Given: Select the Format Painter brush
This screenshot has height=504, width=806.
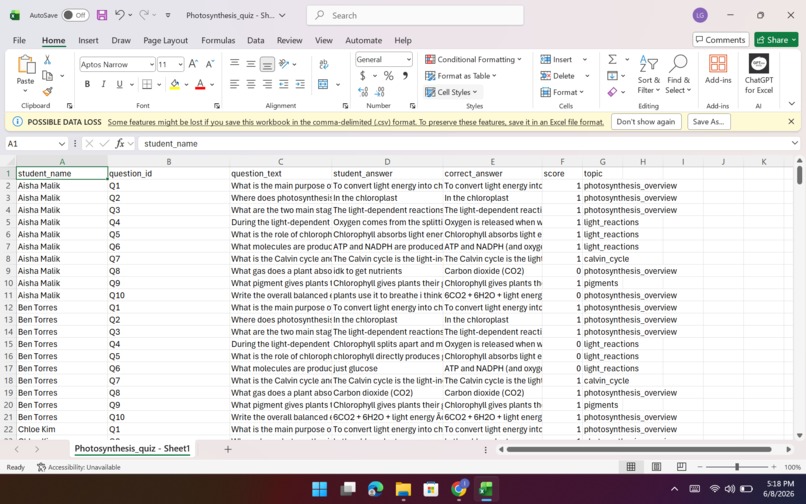Looking at the screenshot, I should point(47,92).
